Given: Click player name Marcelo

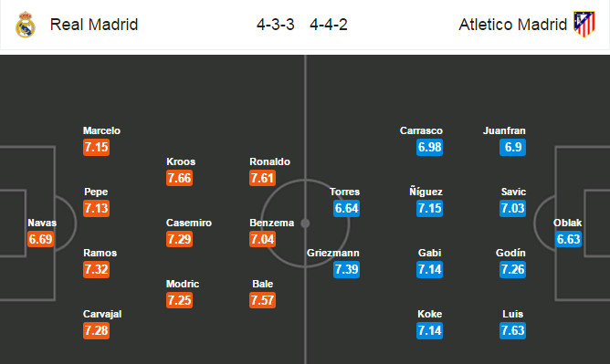Looking at the screenshot, I should point(101,130).
